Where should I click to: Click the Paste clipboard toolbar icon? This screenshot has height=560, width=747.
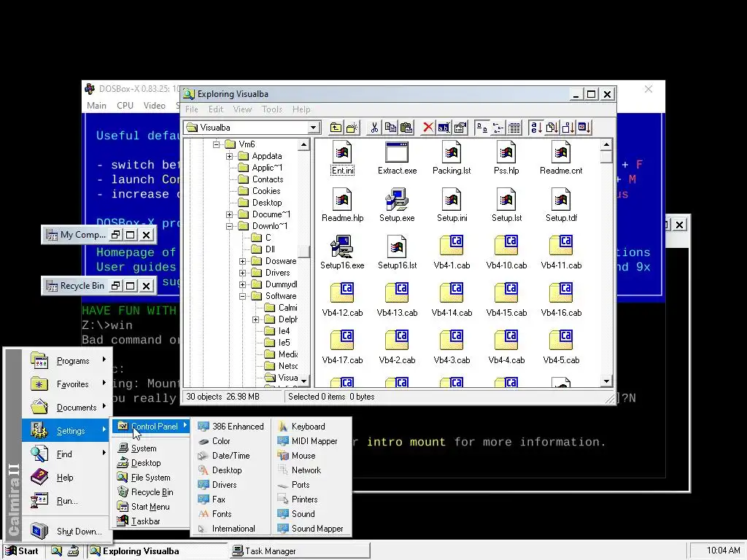[x=406, y=128]
